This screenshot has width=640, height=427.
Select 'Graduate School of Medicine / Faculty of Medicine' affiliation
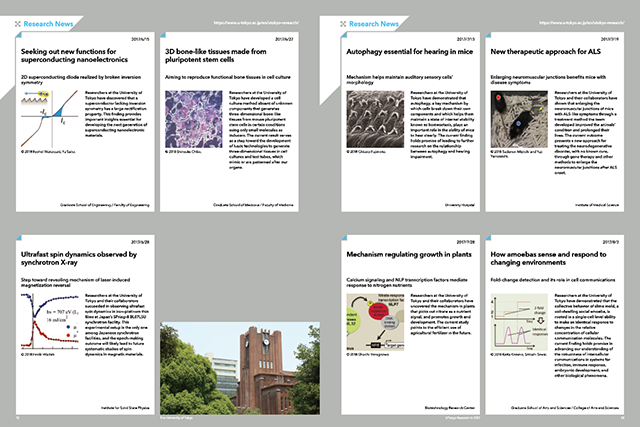(x=253, y=205)
